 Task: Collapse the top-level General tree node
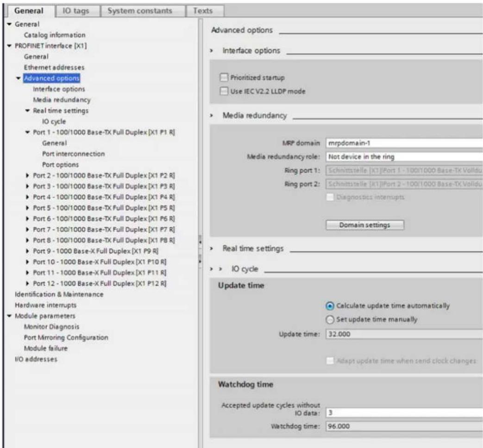(9, 24)
